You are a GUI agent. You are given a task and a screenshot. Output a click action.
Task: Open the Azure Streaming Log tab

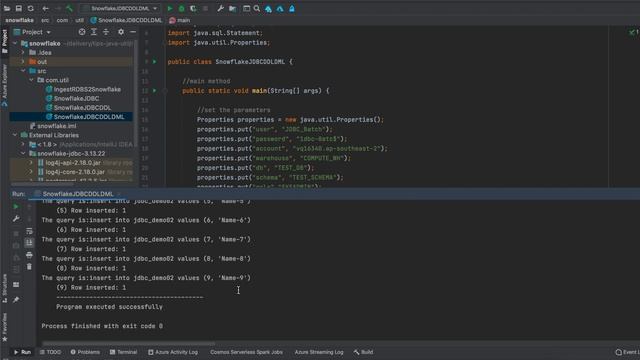coord(319,352)
